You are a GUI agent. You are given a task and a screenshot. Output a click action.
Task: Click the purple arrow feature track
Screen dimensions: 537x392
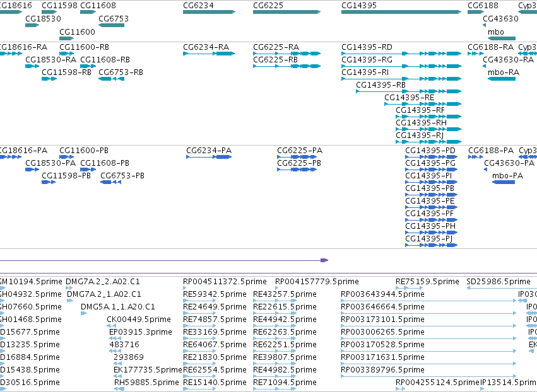click(164, 260)
